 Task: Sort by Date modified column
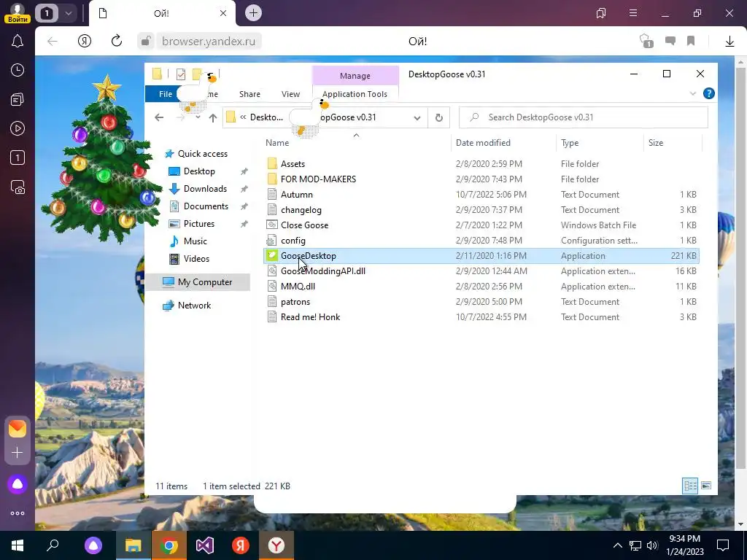[483, 143]
